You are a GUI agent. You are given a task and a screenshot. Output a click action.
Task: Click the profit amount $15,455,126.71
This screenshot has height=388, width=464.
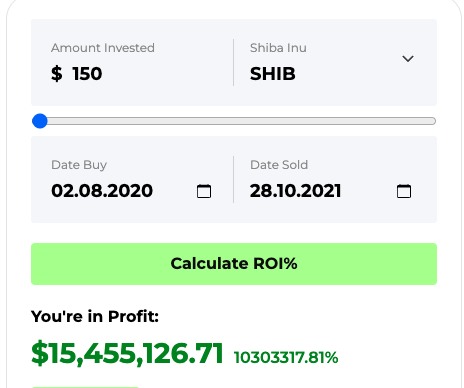[x=127, y=353]
